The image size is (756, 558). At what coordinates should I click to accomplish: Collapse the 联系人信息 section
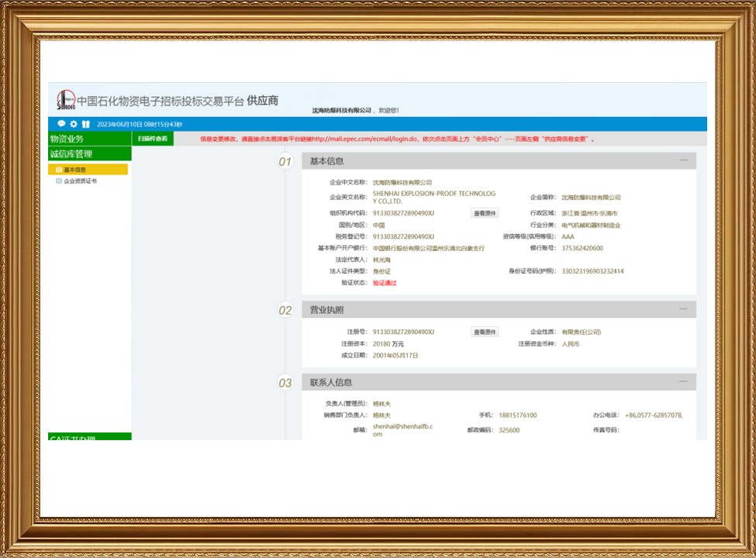coord(683,381)
